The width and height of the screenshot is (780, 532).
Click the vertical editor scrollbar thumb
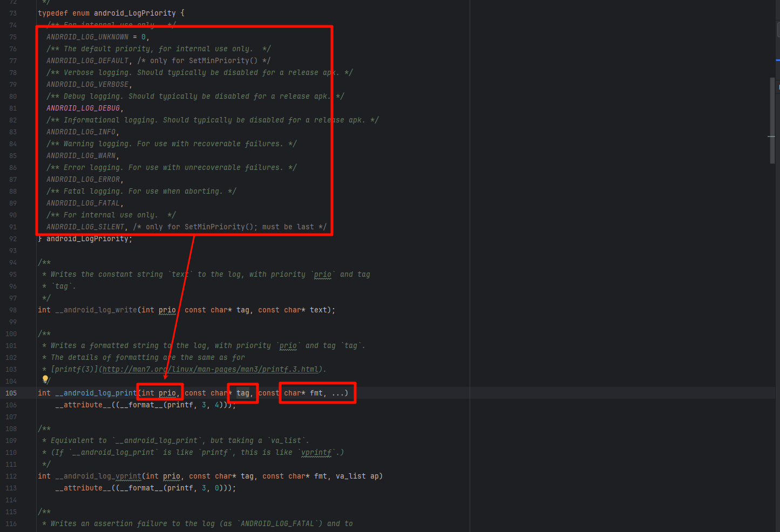772,120
